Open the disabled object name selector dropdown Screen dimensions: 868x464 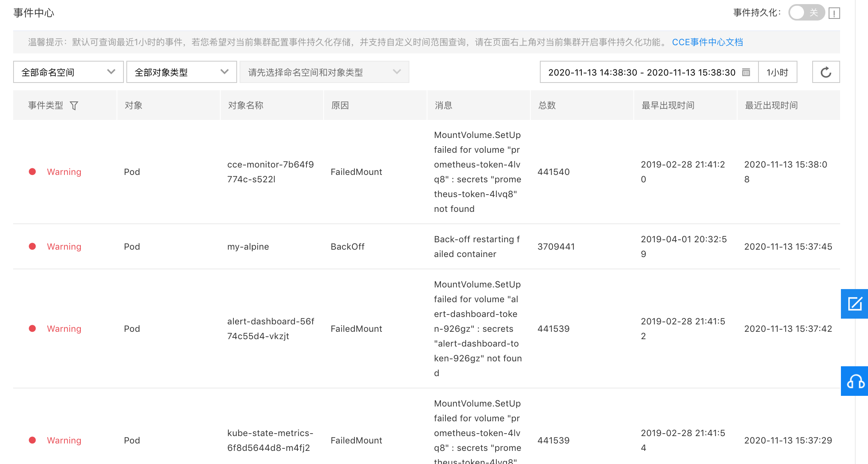point(324,72)
